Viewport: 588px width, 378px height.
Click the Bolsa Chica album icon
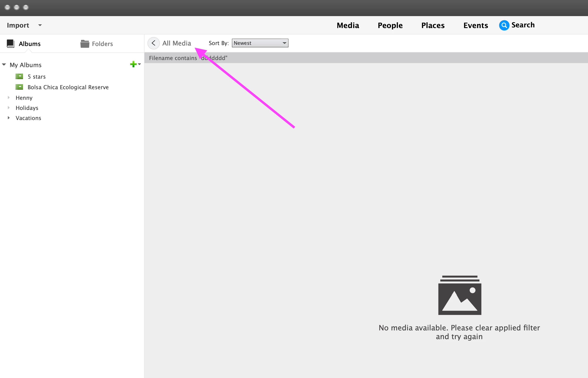[19, 87]
